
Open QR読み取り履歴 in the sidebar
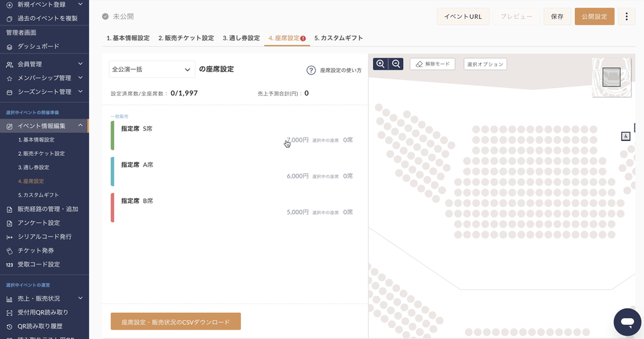42,326
